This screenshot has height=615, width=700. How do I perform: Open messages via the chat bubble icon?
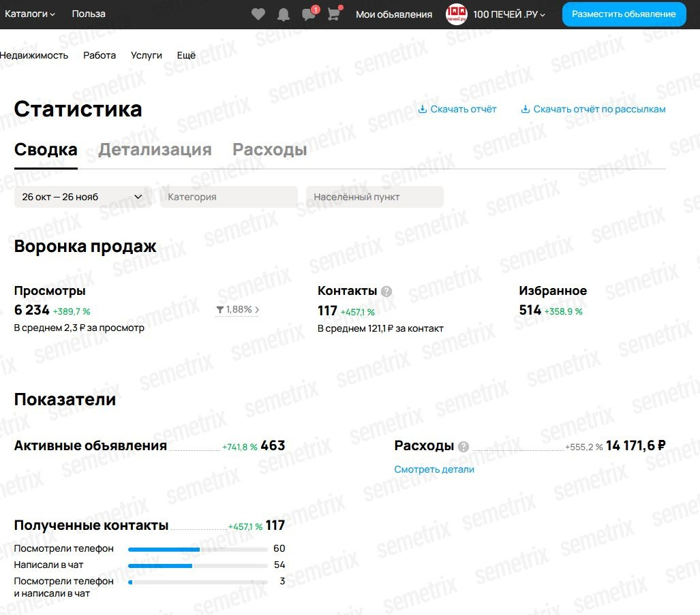point(309,14)
